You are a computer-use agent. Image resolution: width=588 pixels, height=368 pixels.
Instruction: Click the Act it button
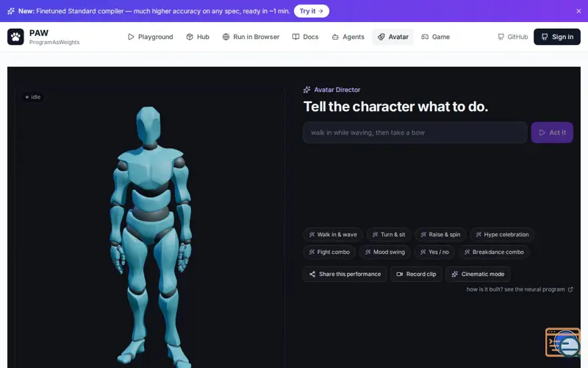point(552,132)
